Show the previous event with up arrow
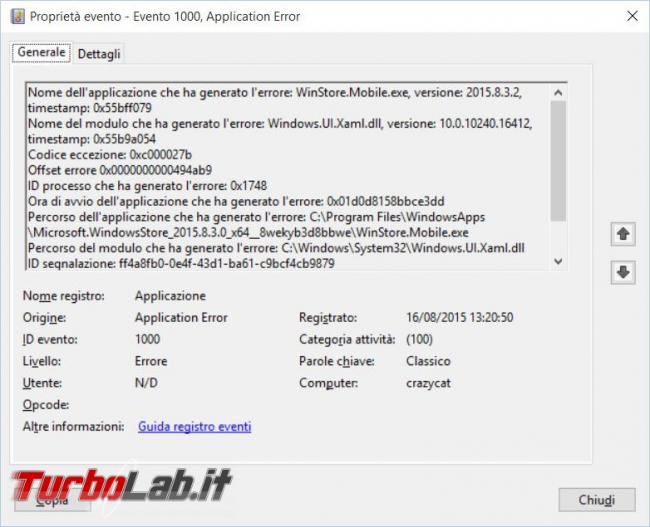650x527 pixels. pyautogui.click(x=623, y=234)
